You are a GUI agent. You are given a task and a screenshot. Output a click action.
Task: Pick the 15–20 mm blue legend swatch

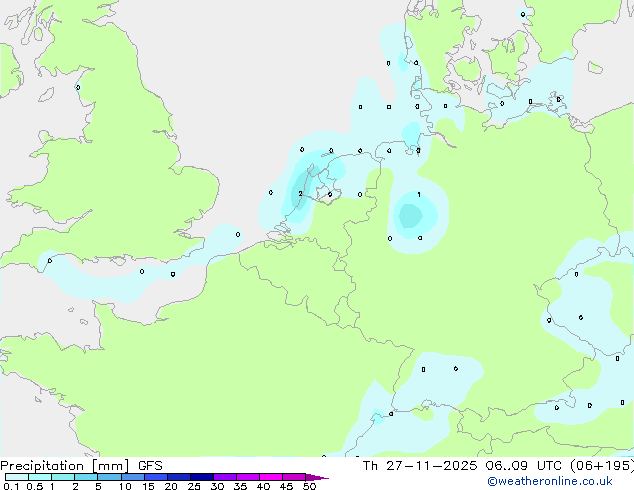[x=156, y=477]
